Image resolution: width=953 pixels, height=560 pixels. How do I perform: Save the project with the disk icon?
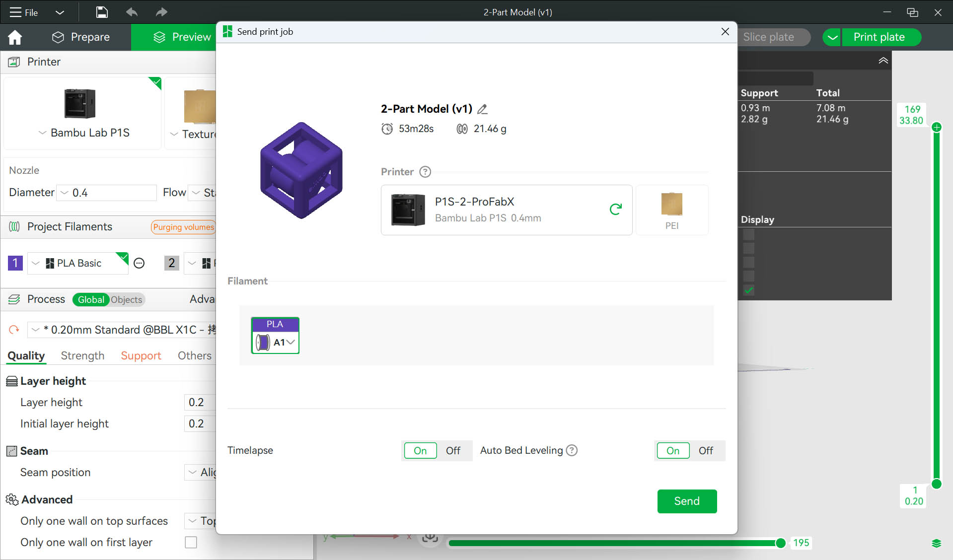(102, 12)
